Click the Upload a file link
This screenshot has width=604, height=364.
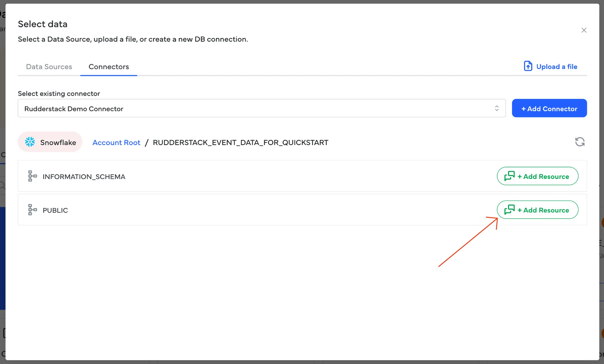[557, 67]
